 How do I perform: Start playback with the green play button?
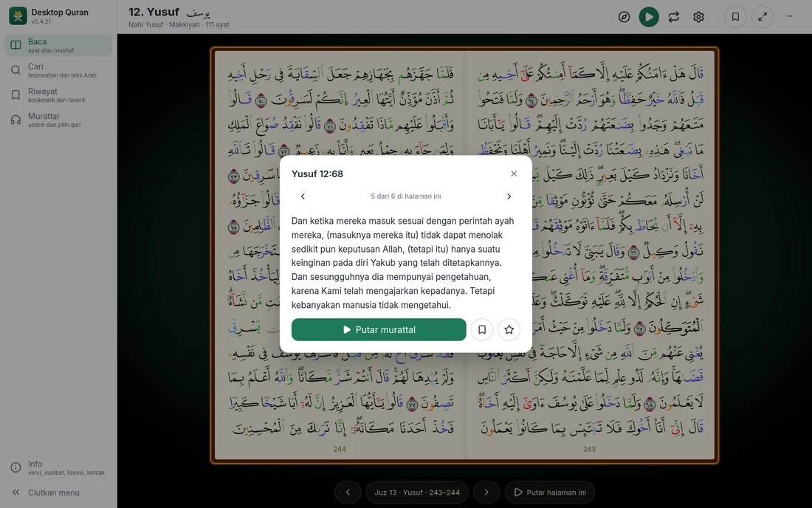click(649, 17)
